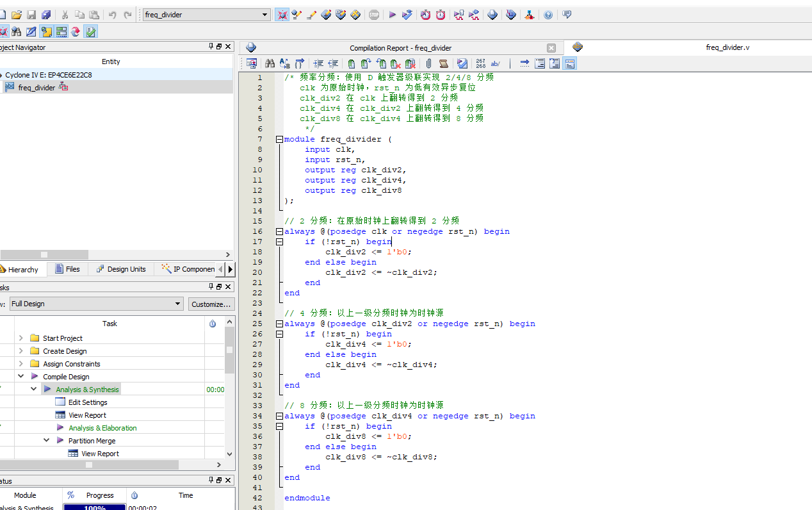Toggle the green list icon in second toolbar
This screenshot has width=812, height=510.
click(x=61, y=31)
